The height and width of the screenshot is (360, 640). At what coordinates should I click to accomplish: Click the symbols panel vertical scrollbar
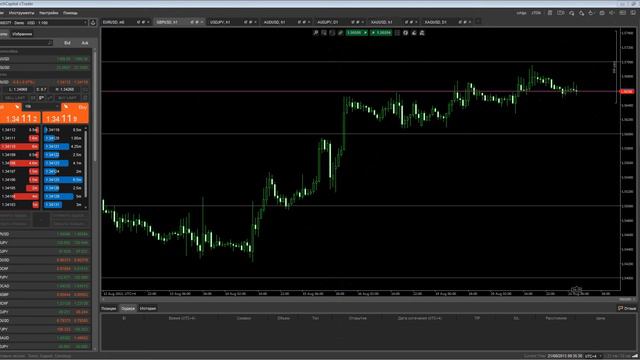click(x=95, y=106)
